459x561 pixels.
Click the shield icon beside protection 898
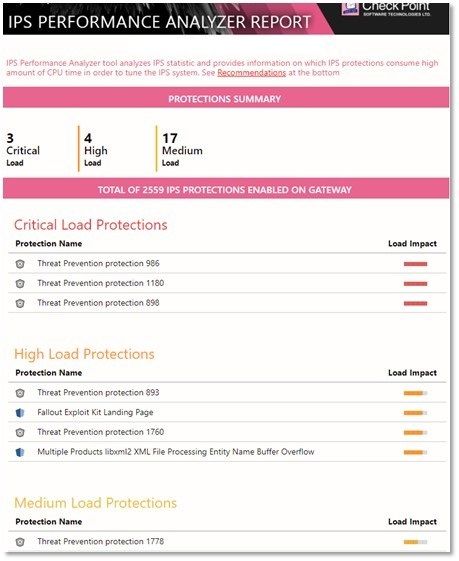(x=20, y=303)
